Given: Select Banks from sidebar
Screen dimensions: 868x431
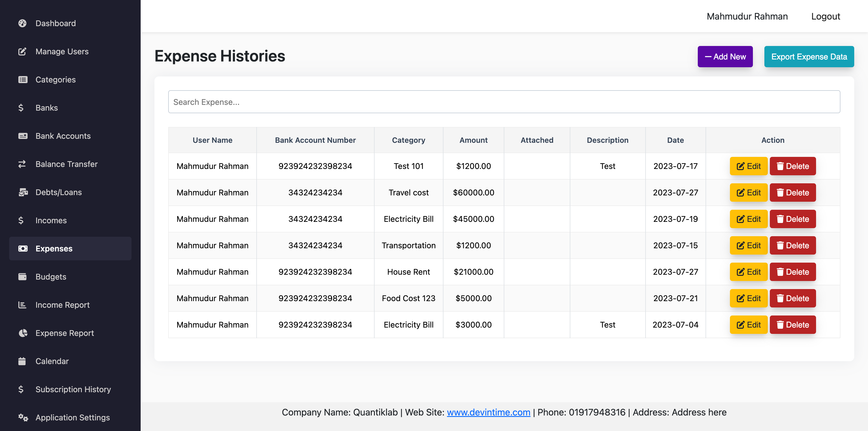Looking at the screenshot, I should tap(46, 107).
